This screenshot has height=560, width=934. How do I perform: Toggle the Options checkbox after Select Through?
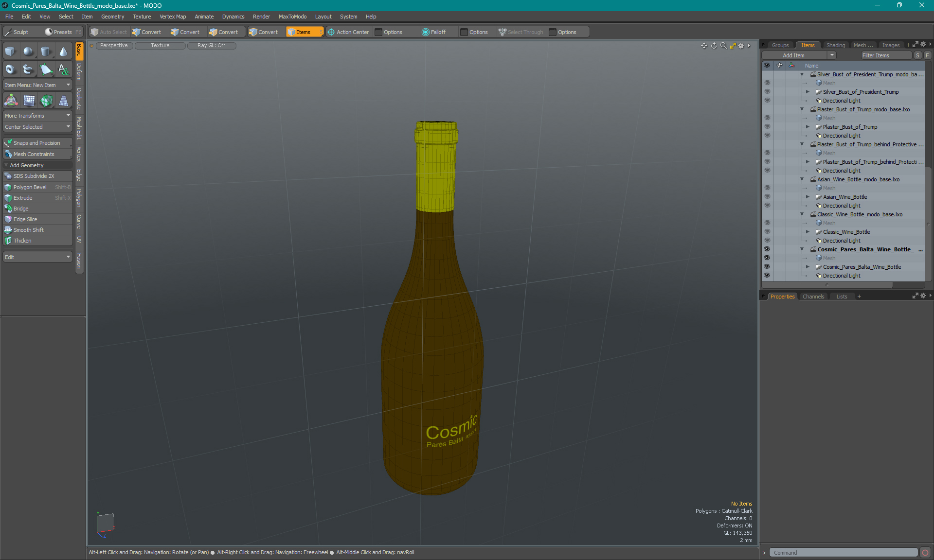click(553, 32)
